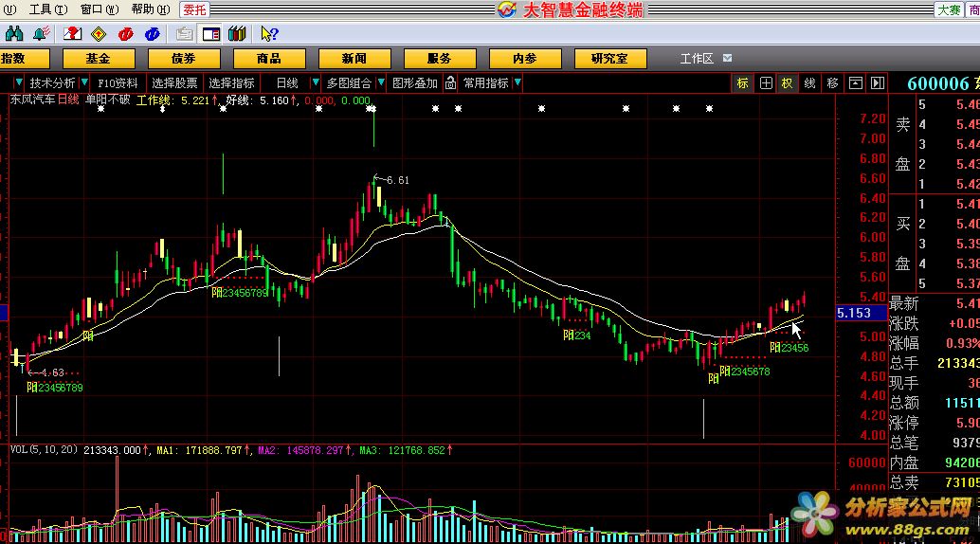Click 图形叠加 in the toolbar
980x544 pixels.
pyautogui.click(x=415, y=82)
